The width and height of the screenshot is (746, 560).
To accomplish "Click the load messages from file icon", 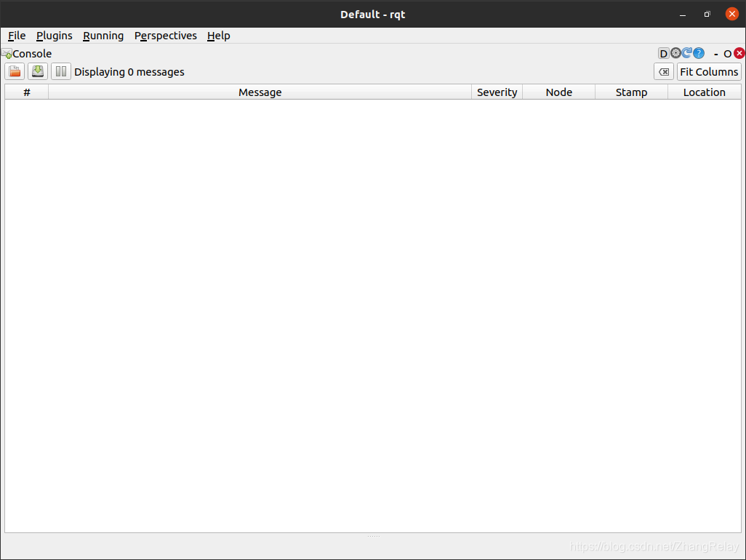I will (15, 72).
